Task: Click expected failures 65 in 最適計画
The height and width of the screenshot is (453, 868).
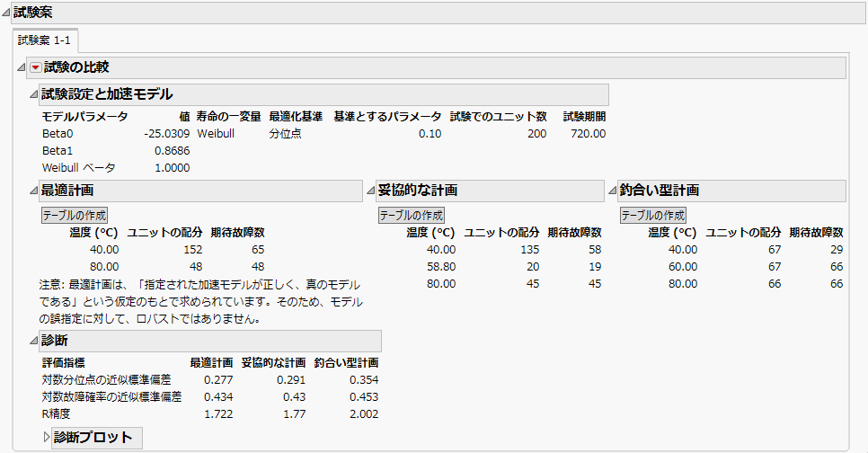Action: (258, 250)
